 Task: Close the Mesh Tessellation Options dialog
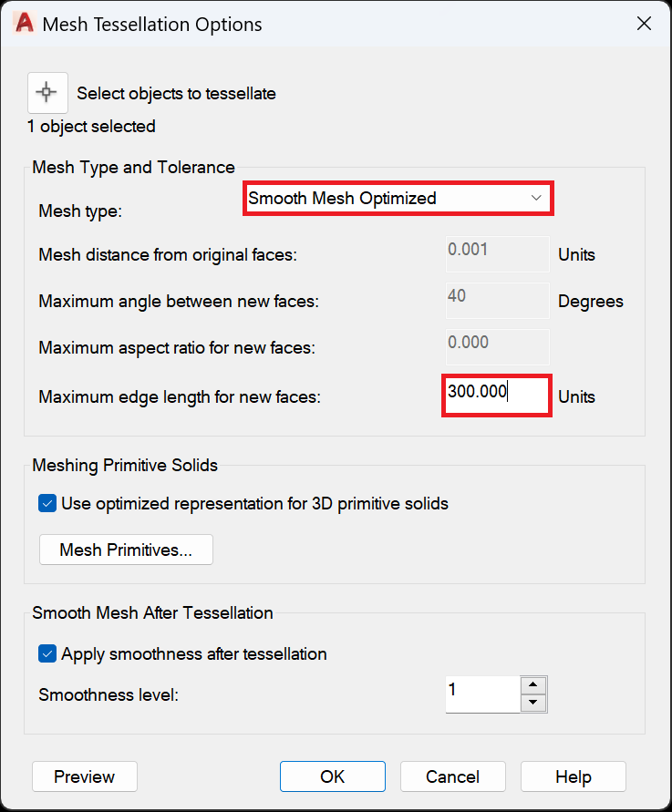click(x=644, y=23)
